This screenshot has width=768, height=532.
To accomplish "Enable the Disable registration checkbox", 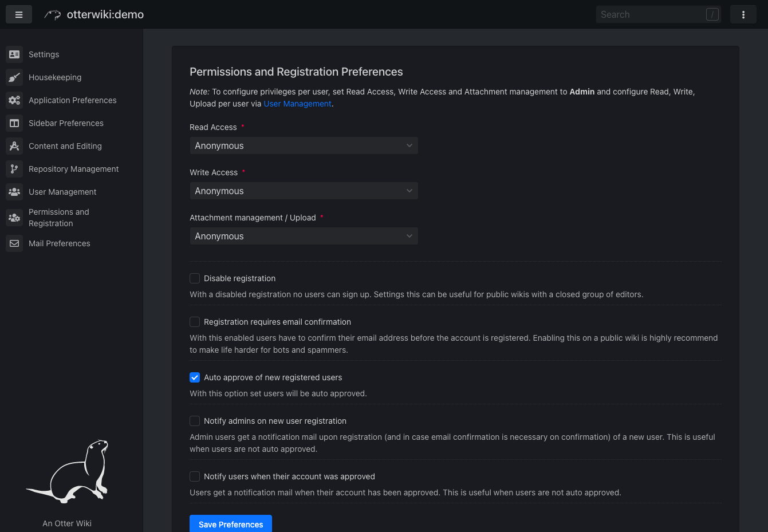I will (x=195, y=278).
